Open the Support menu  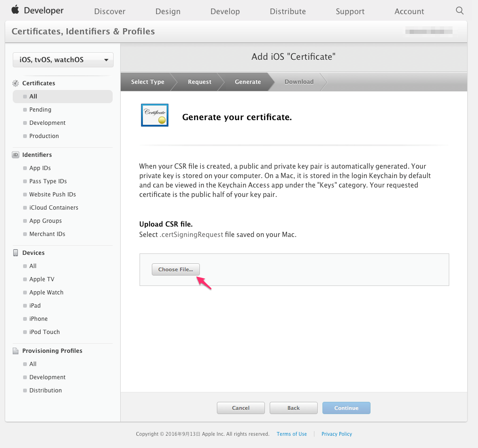click(350, 11)
